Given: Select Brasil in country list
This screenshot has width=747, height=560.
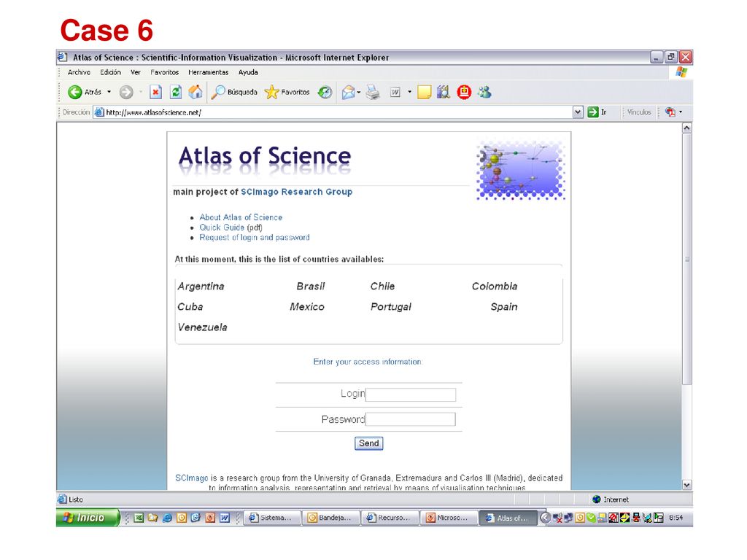Looking at the screenshot, I should tap(310, 286).
